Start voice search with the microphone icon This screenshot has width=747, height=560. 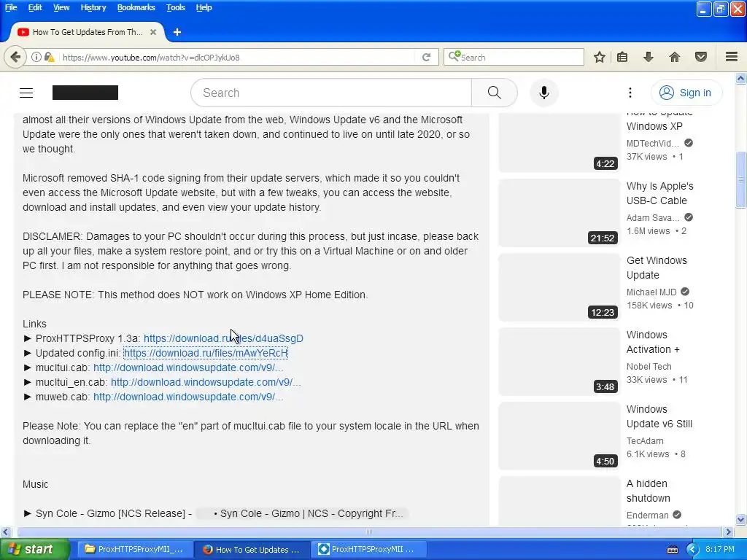click(544, 93)
